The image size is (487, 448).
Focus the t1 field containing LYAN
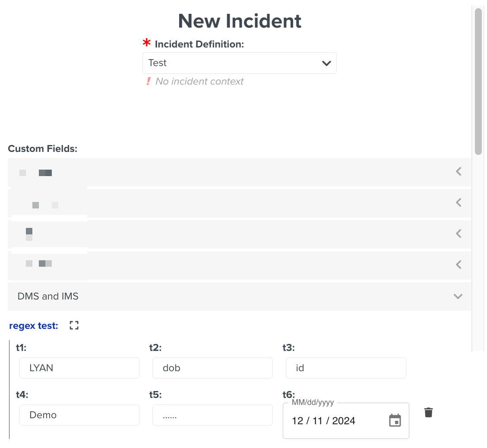click(79, 368)
